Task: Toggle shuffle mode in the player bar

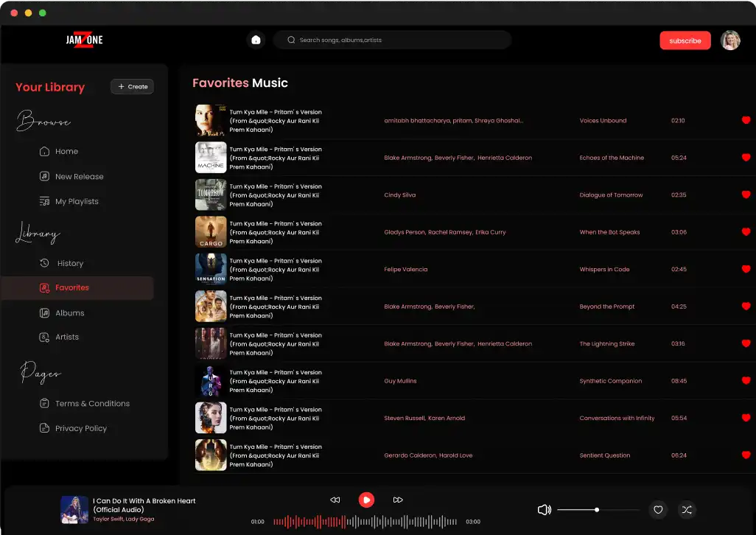Action: click(687, 510)
